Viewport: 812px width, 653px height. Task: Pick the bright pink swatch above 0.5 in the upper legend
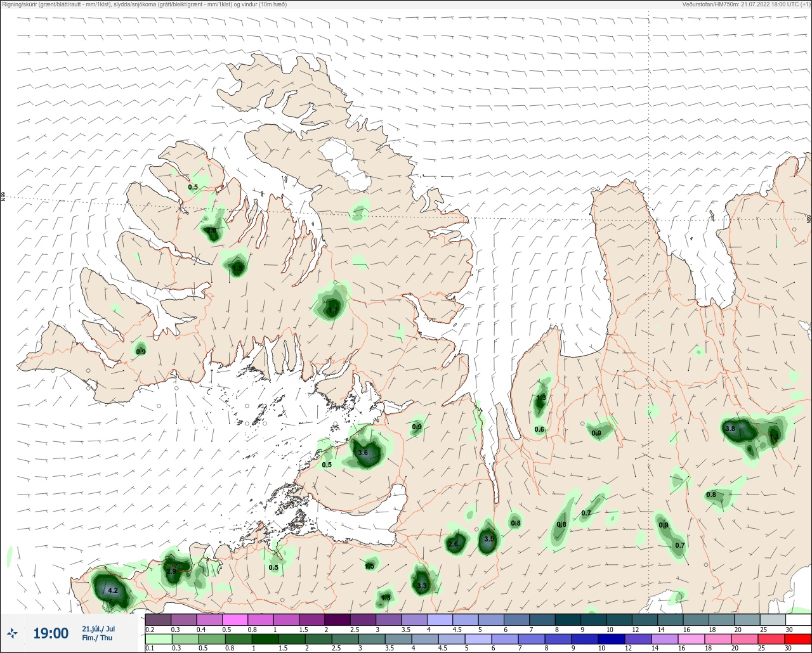tap(235, 619)
